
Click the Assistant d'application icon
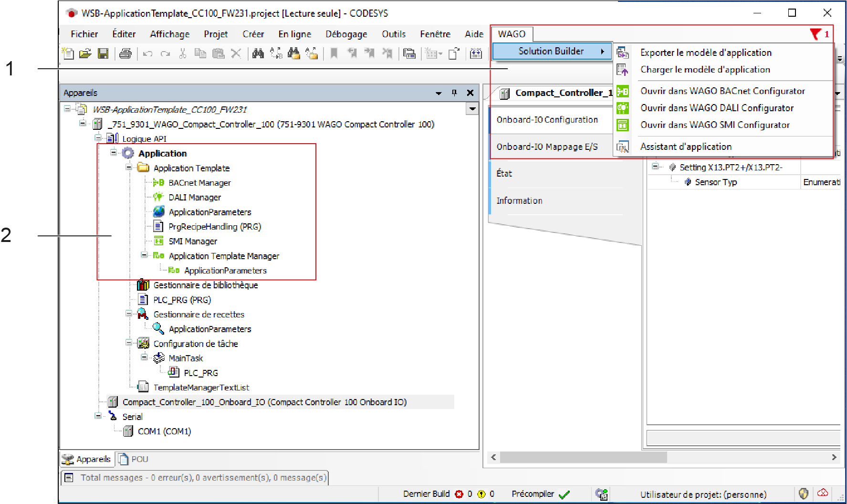623,147
